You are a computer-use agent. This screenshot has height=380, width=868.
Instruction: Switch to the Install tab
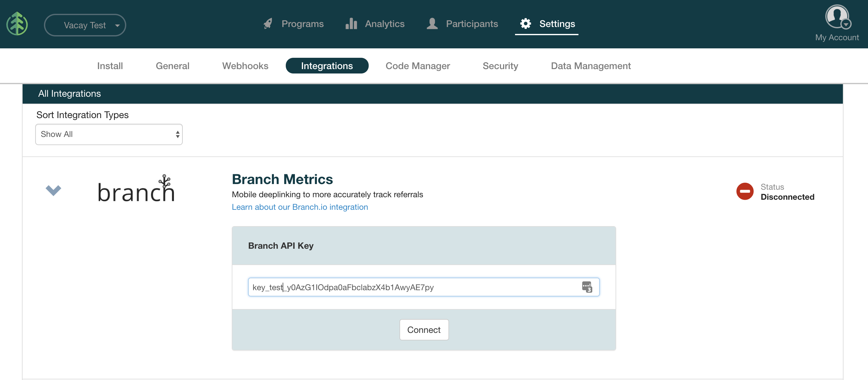[x=110, y=66]
